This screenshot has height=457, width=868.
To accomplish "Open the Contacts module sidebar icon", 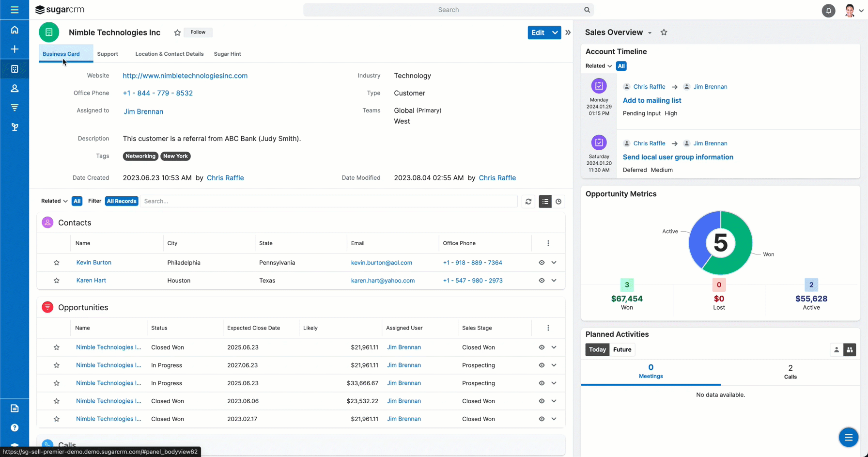I will click(15, 88).
